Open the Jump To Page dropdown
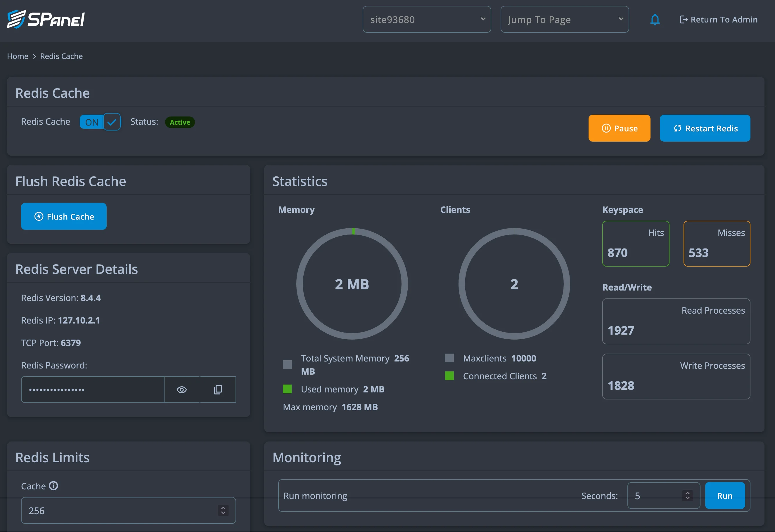 (565, 19)
